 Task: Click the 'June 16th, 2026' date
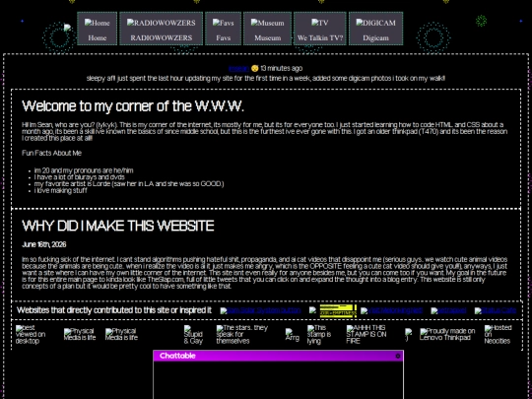coord(44,244)
